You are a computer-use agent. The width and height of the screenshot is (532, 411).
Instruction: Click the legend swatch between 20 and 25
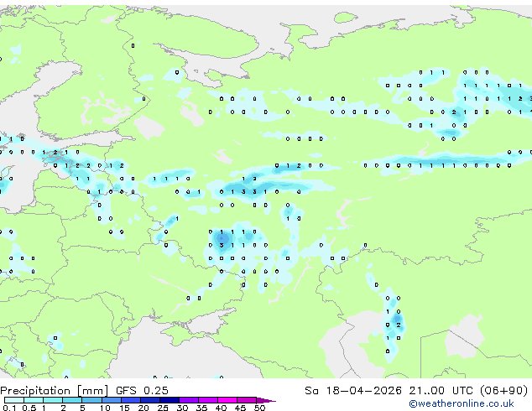(x=149, y=400)
